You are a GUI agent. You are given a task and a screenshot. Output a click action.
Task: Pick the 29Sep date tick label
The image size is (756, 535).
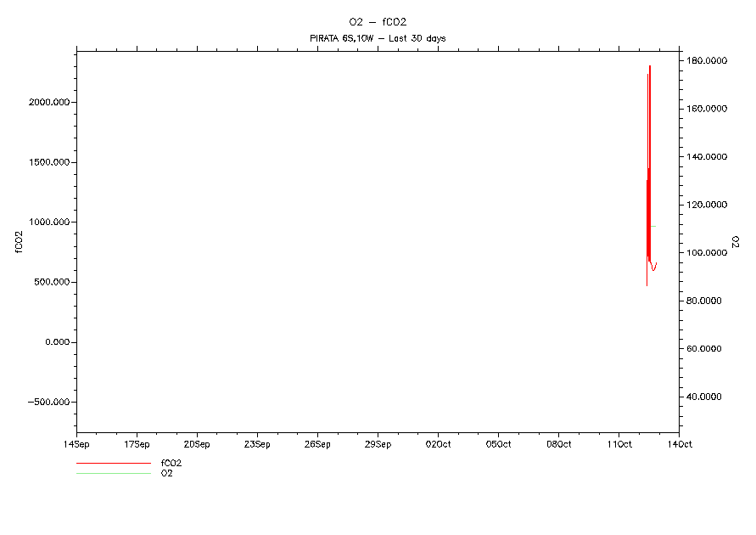(378, 444)
